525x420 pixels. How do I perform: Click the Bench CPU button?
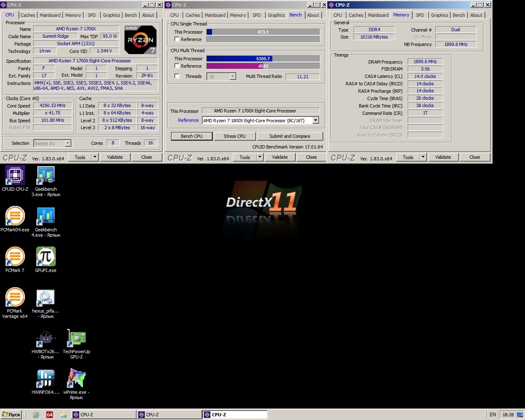pos(192,136)
